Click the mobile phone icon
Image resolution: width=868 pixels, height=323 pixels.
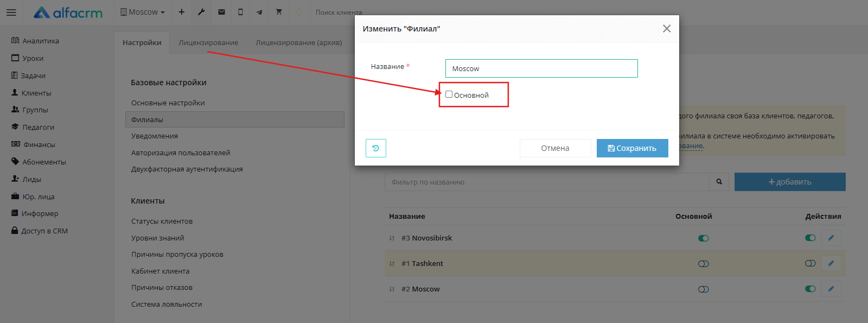point(240,12)
